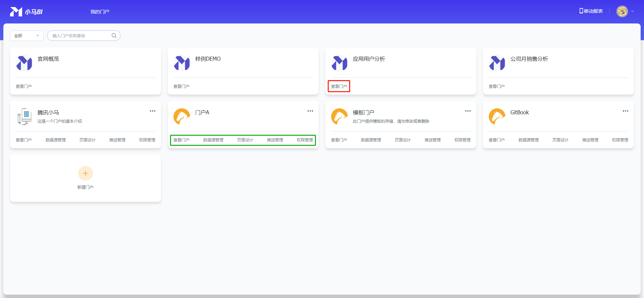Image resolution: width=644 pixels, height=298 pixels.
Task: Switch to 我的门户 tab
Action: (x=100, y=12)
